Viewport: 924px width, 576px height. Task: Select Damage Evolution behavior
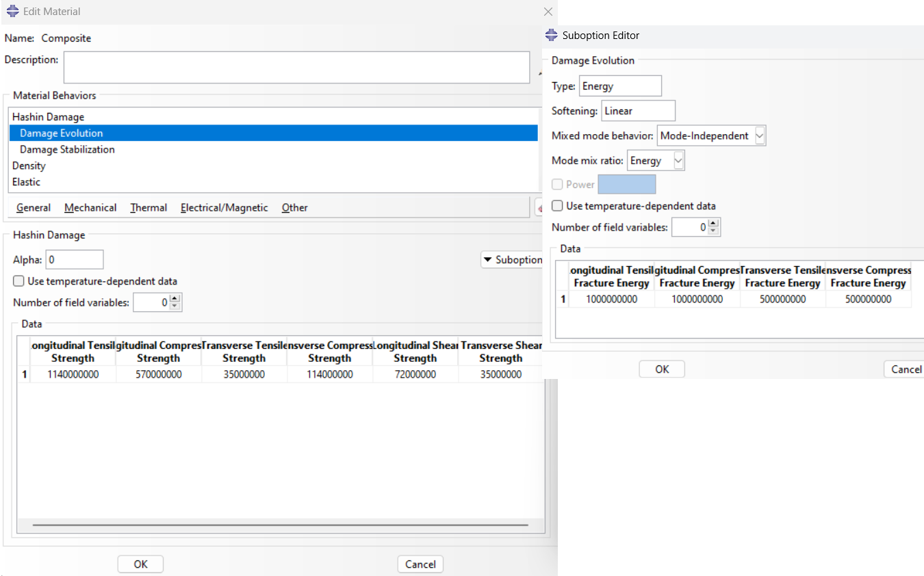(x=274, y=133)
